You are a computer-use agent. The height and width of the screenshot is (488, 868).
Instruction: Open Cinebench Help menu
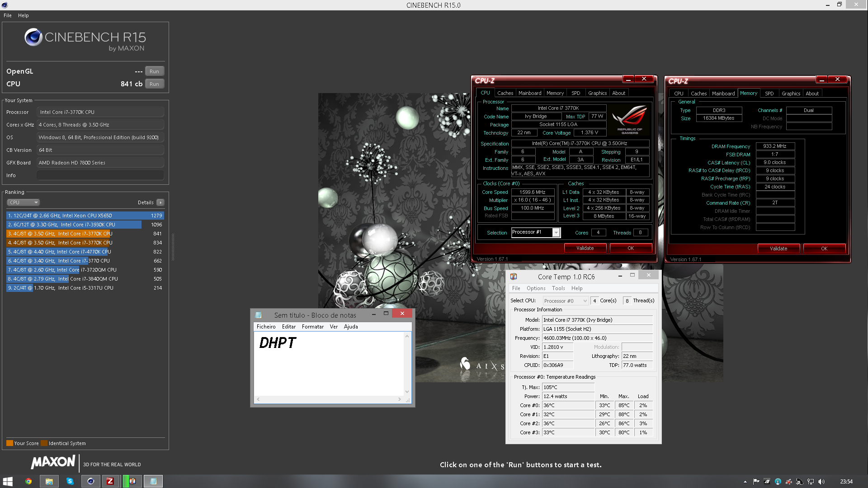pos(24,15)
